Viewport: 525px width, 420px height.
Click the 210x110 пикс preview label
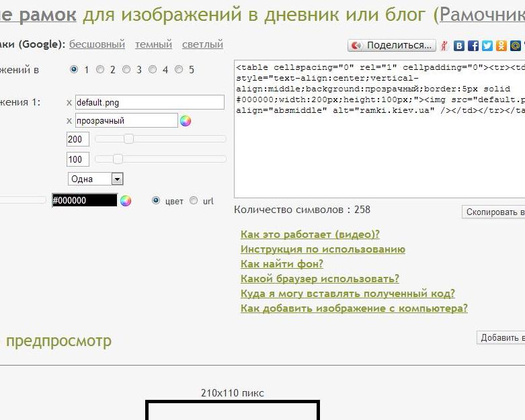pos(233,393)
